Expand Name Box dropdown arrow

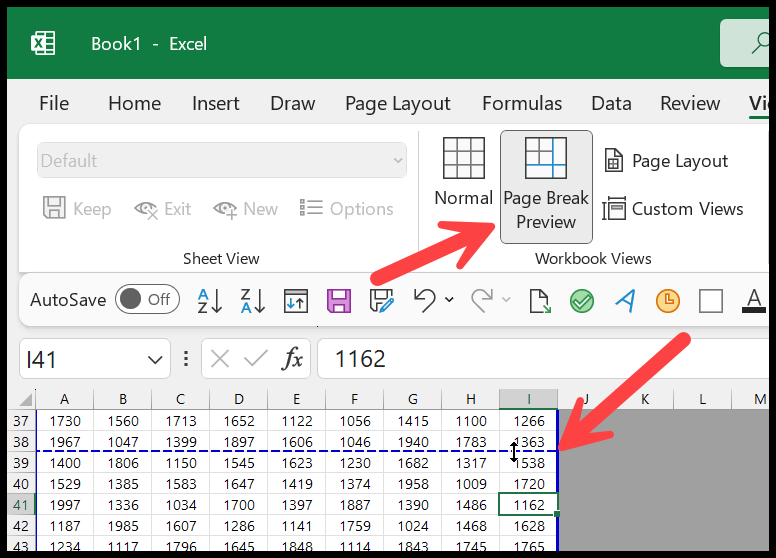tap(155, 360)
